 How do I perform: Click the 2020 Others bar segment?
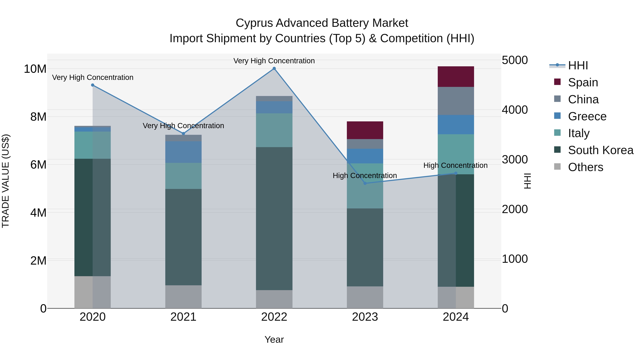(92, 292)
